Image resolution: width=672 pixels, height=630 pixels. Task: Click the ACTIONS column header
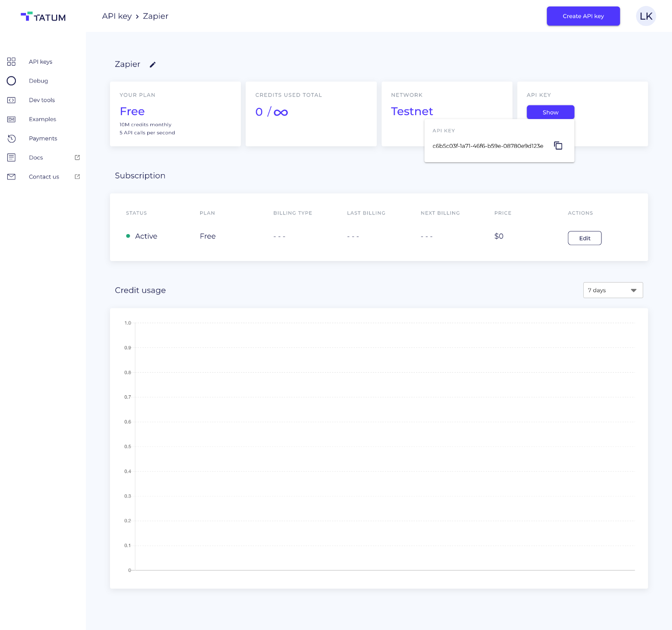580,213
